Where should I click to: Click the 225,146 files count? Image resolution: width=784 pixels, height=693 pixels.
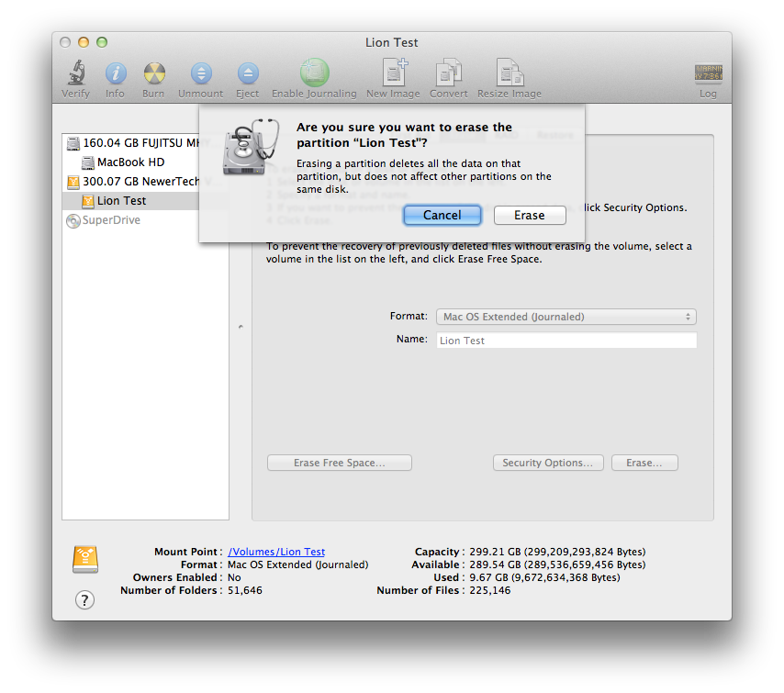pyautogui.click(x=490, y=590)
